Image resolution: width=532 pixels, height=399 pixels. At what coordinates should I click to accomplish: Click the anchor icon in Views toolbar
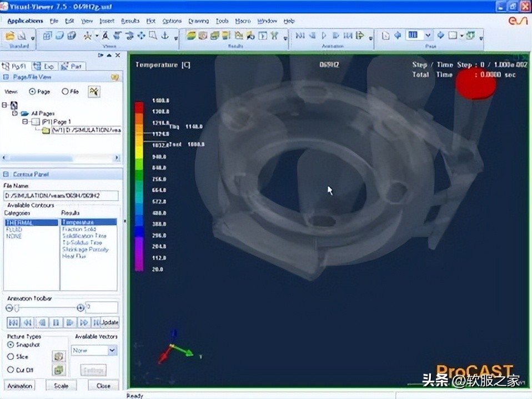(164, 36)
